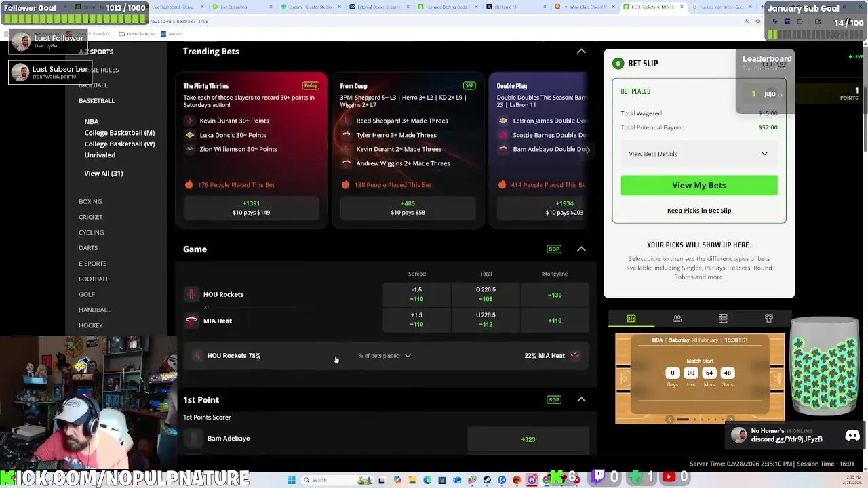Click View My Bets button
The height and width of the screenshot is (488, 868).
tap(699, 185)
